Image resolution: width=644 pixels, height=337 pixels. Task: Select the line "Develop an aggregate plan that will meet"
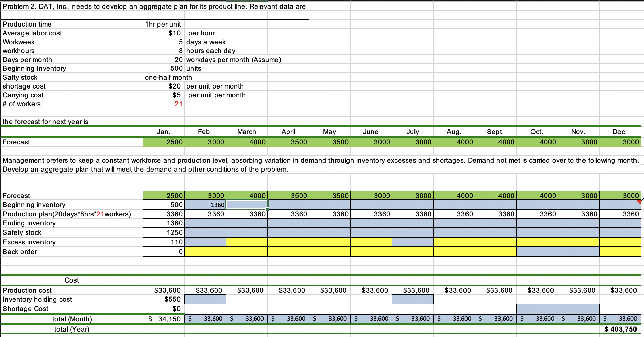point(146,169)
